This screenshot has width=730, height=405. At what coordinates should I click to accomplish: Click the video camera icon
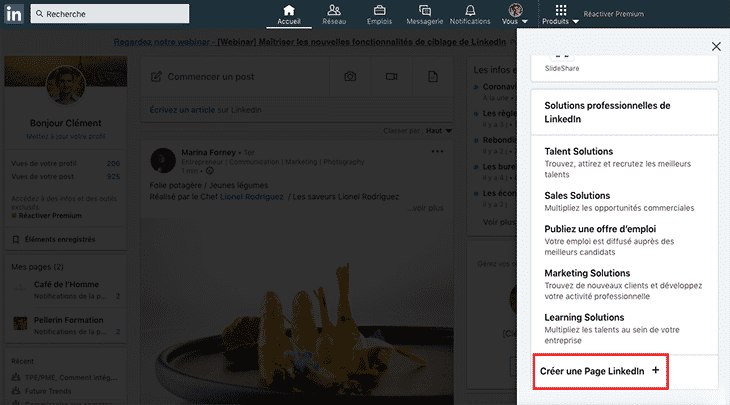[x=392, y=76]
